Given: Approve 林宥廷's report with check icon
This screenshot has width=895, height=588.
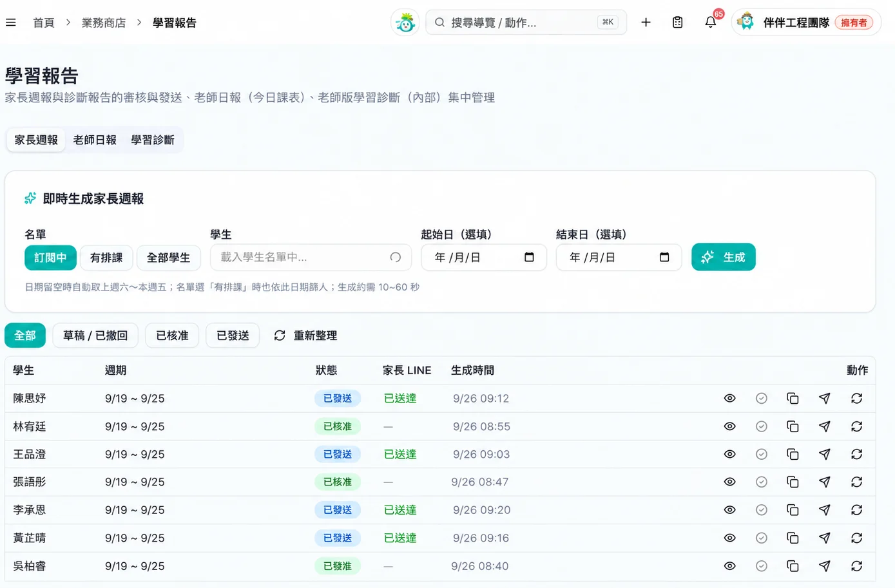Looking at the screenshot, I should pos(761,426).
